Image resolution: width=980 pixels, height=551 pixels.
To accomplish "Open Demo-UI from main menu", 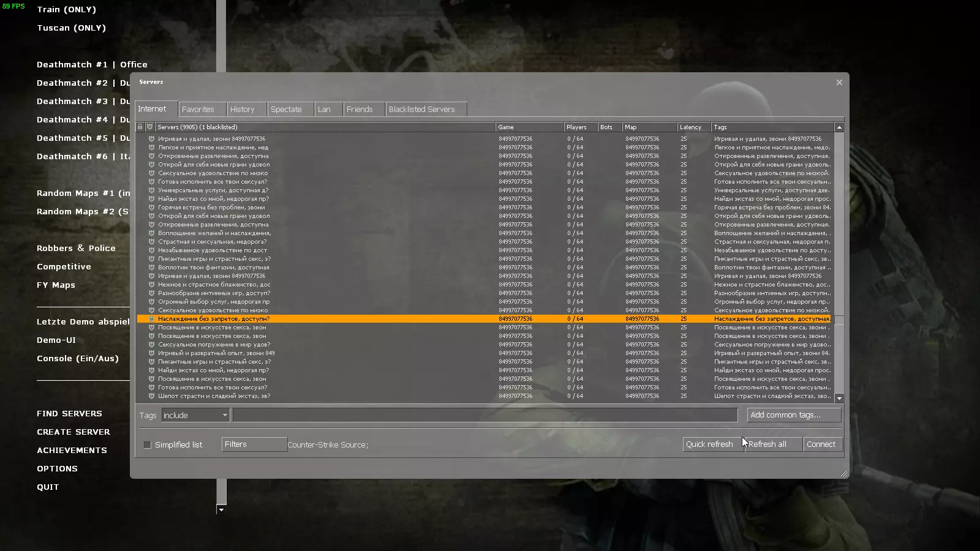I will click(x=56, y=340).
